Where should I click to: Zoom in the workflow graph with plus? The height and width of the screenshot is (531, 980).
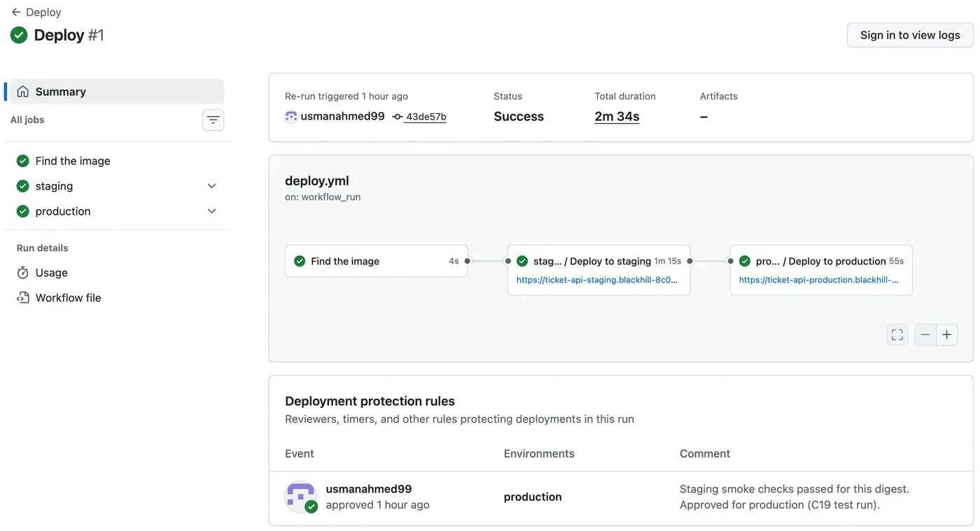coord(946,335)
